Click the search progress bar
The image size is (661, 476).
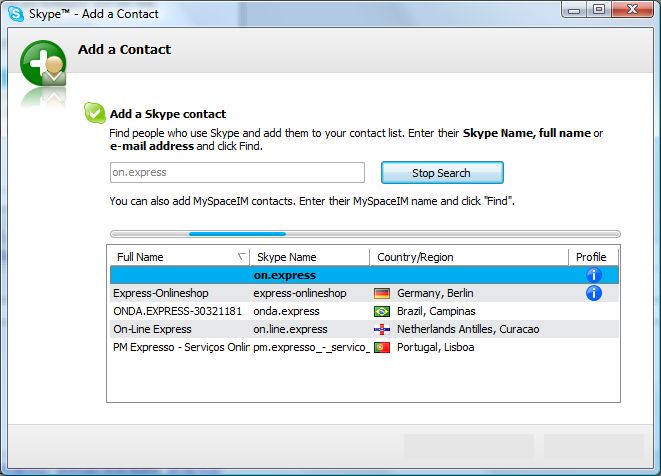coord(364,234)
